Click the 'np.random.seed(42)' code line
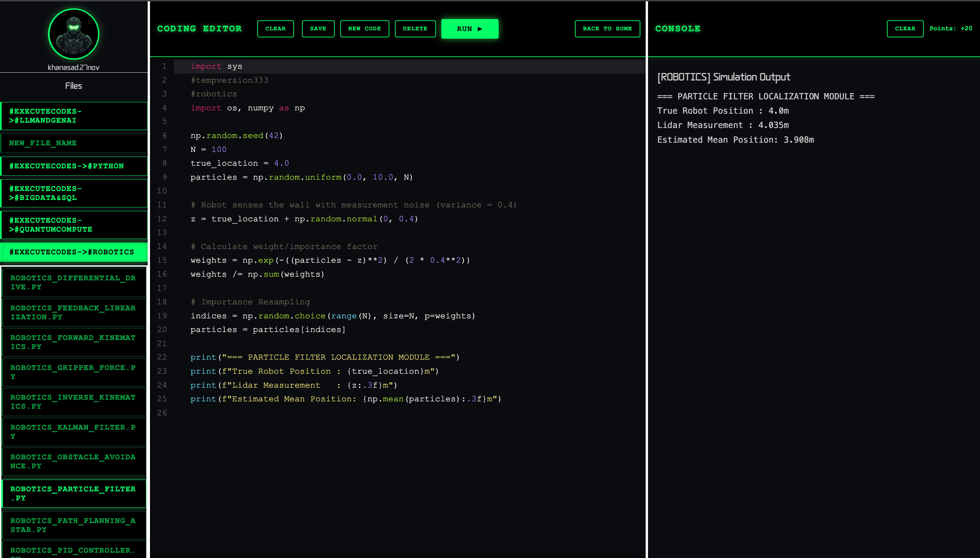980x558 pixels. tap(236, 136)
